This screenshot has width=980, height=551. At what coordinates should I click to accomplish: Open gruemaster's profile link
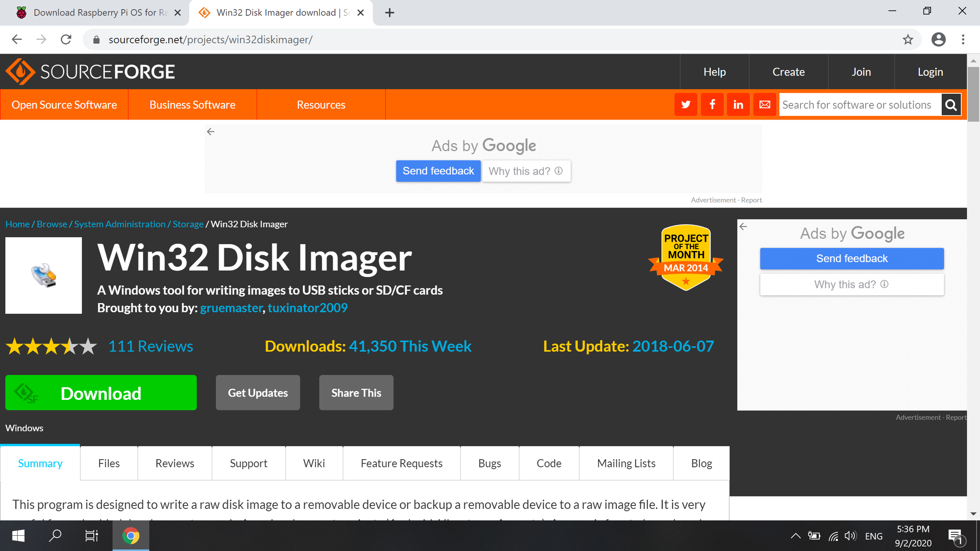click(x=231, y=308)
